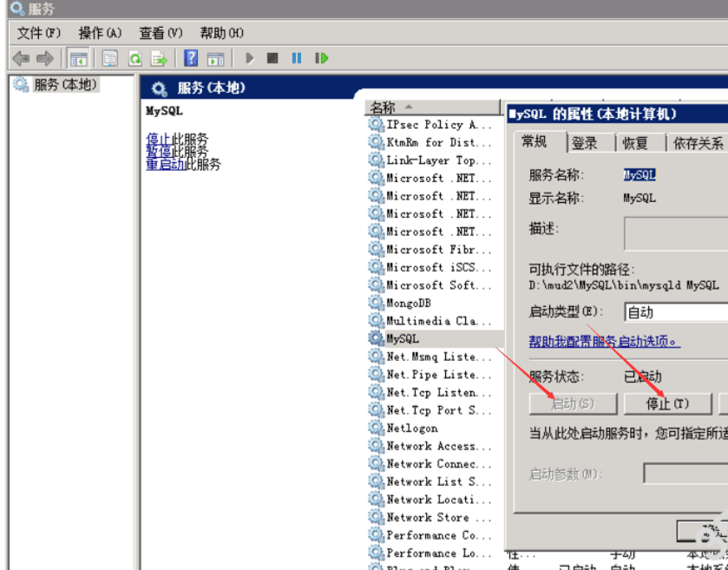The width and height of the screenshot is (728, 570).
Task: Sort services by the 名称 column header
Action: tap(433, 108)
